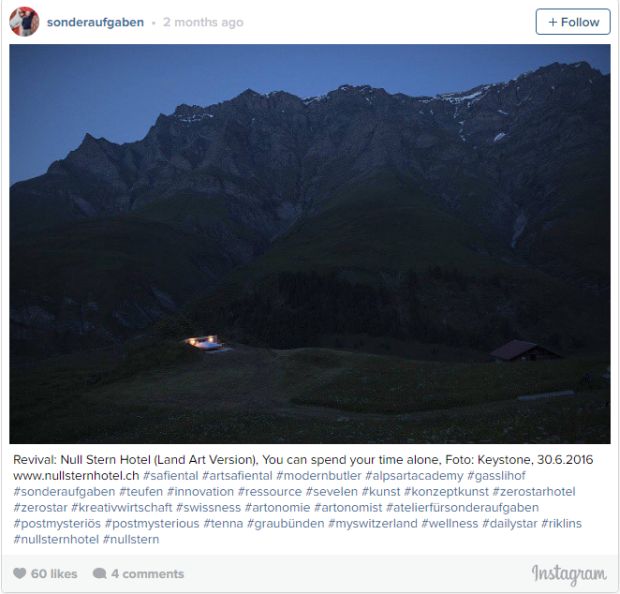Image resolution: width=620 pixels, height=594 pixels.
Task: Open the #graubünden hashtag
Action: (285, 523)
